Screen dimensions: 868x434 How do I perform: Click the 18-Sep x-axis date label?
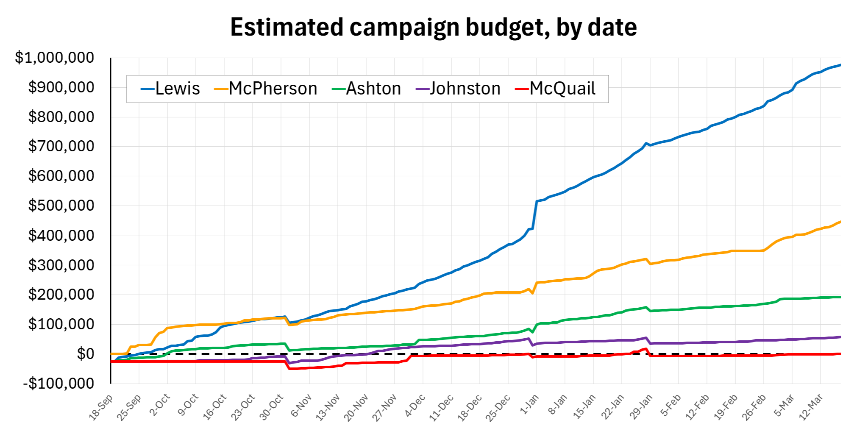click(x=101, y=407)
